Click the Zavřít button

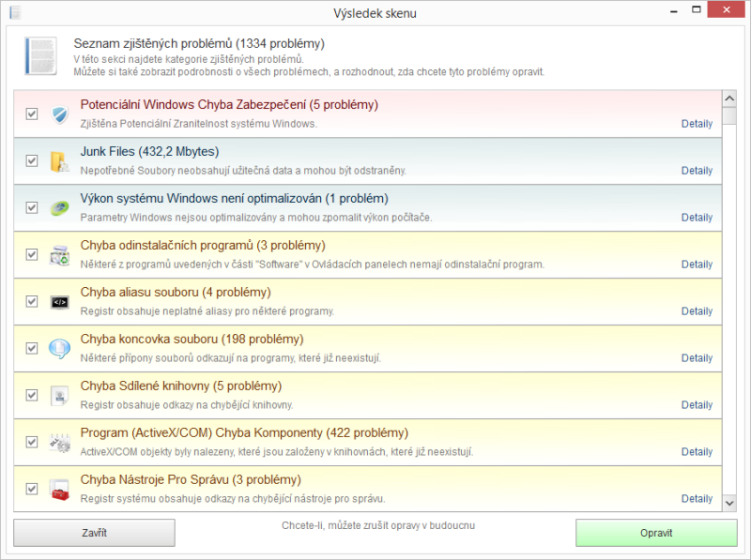94,533
